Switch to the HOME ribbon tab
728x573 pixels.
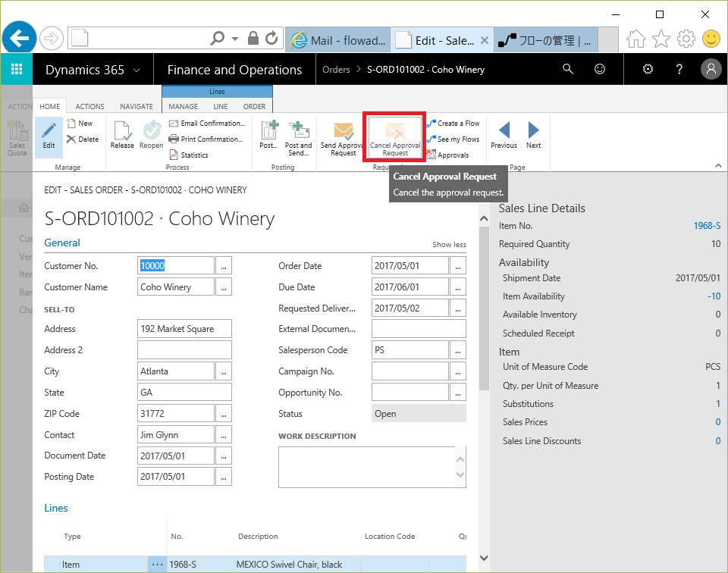pyautogui.click(x=50, y=106)
